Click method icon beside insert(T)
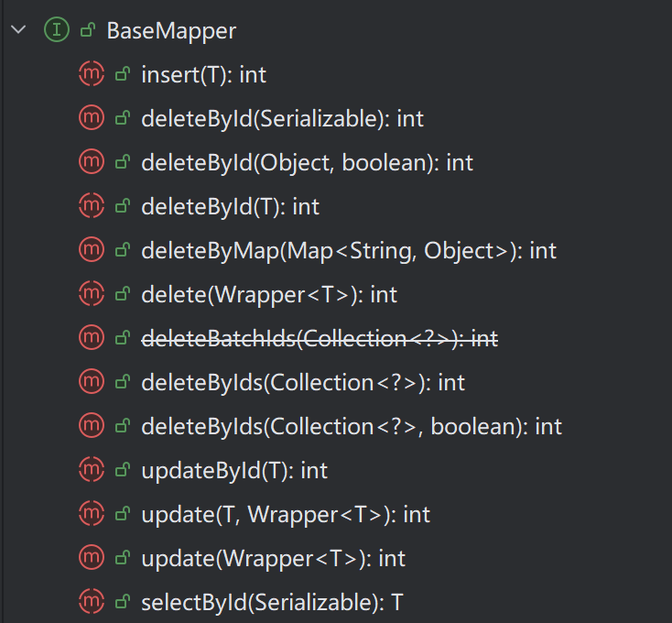The image size is (672, 623). tap(92, 74)
